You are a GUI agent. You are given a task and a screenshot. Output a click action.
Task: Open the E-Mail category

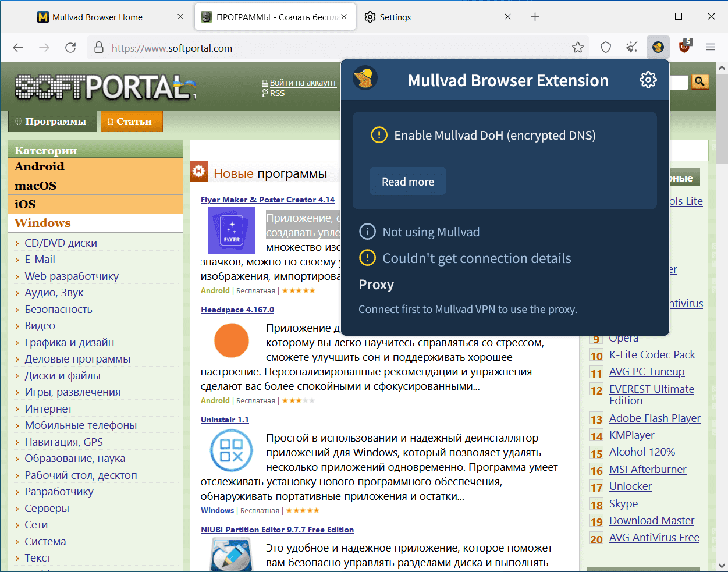(x=40, y=260)
